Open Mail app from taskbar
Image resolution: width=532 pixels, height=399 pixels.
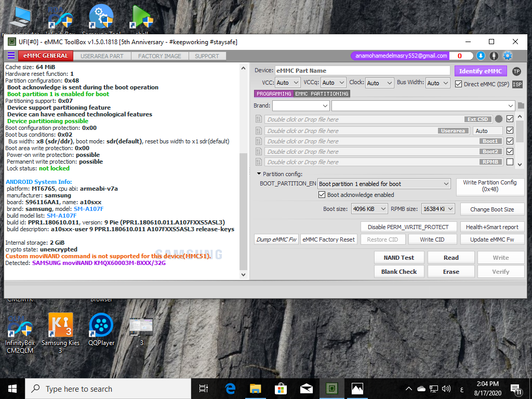pyautogui.click(x=307, y=389)
